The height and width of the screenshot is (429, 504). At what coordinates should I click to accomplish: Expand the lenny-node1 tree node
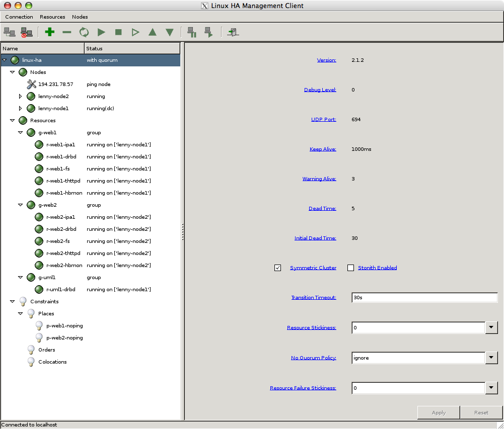(20, 108)
